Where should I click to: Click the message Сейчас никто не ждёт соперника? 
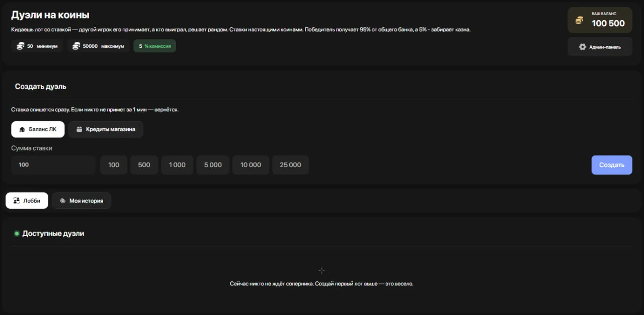tap(321, 284)
